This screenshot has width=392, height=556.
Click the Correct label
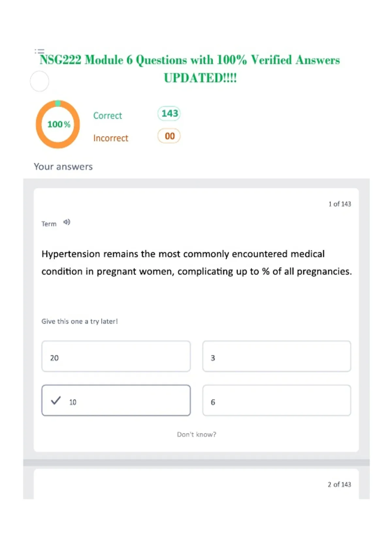click(107, 116)
